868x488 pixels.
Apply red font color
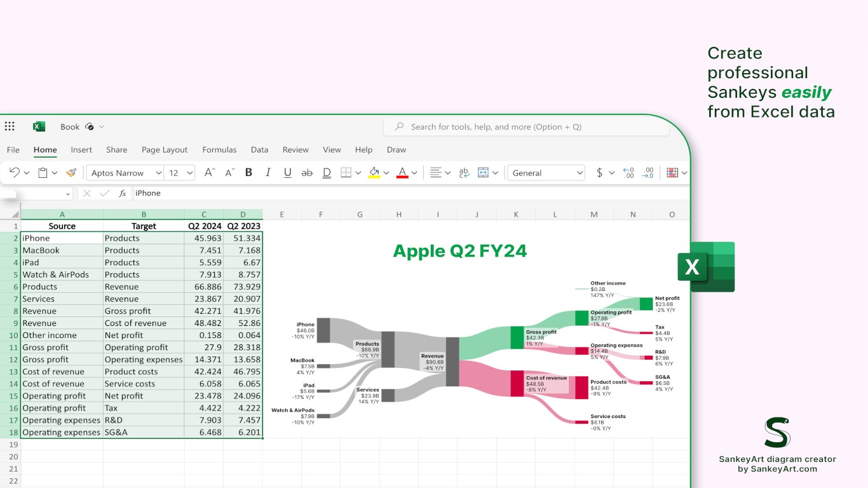pyautogui.click(x=402, y=173)
